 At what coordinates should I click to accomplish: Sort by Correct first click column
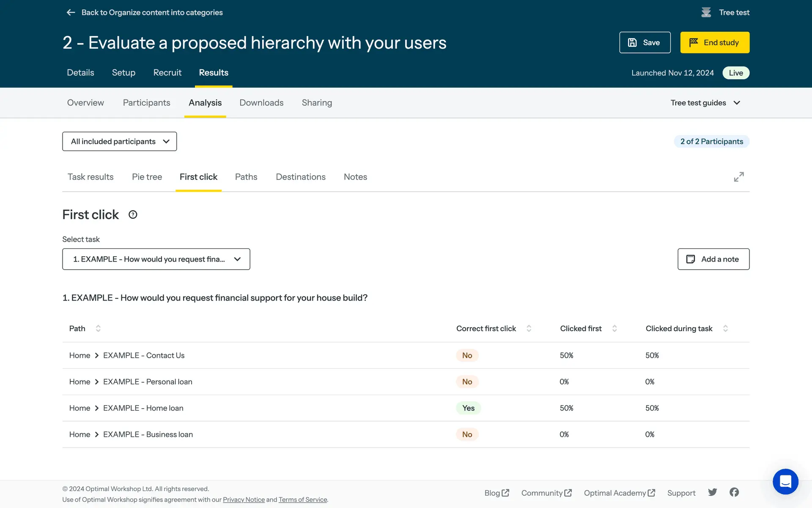[529, 329]
